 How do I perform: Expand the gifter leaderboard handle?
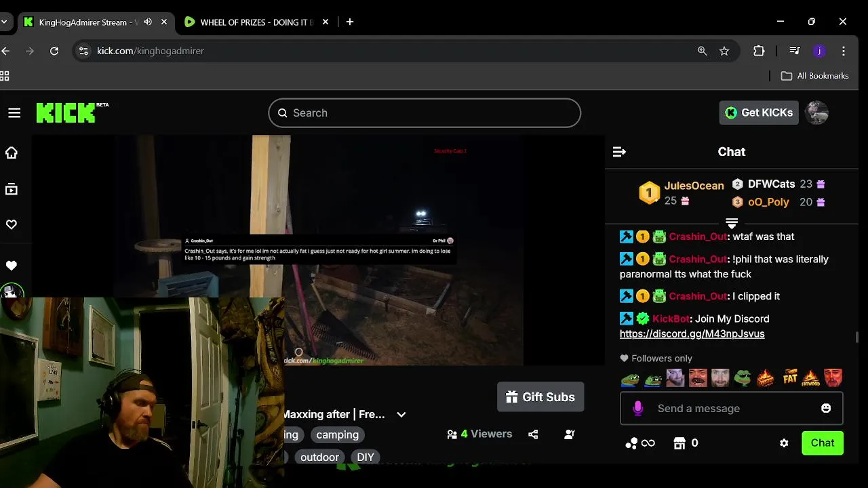point(732,224)
